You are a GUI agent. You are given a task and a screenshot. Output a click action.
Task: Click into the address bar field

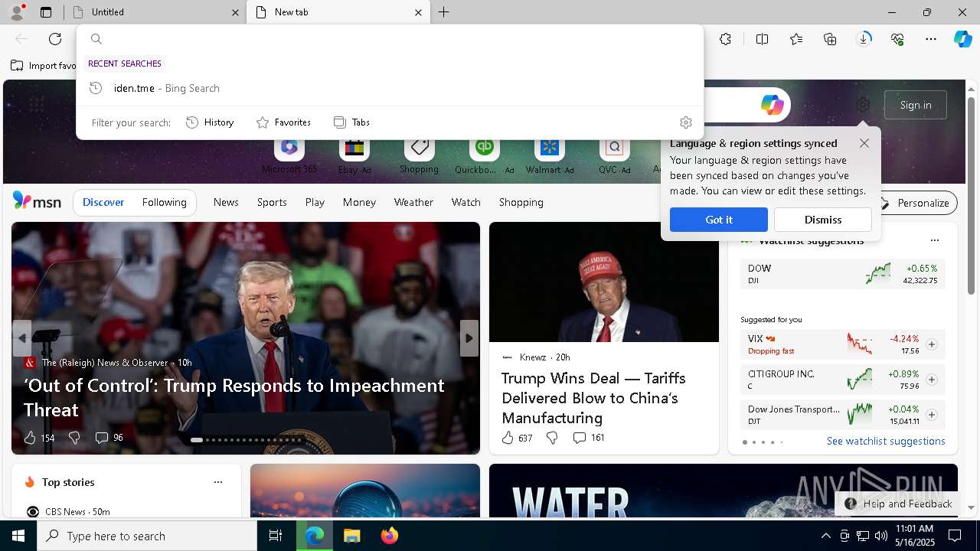point(390,39)
